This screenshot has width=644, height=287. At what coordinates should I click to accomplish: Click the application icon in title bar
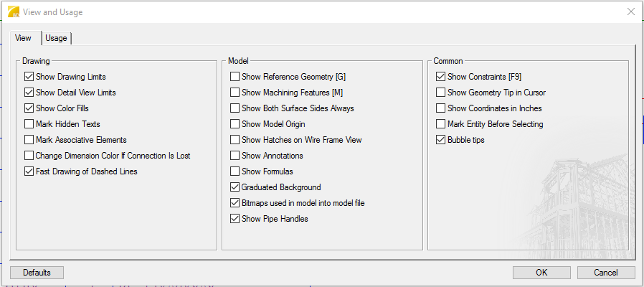(13, 11)
